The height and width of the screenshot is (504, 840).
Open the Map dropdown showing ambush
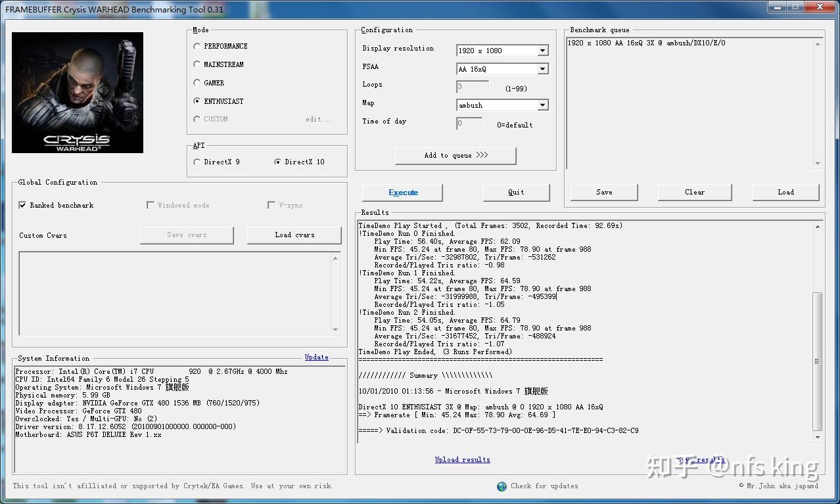pyautogui.click(x=543, y=105)
